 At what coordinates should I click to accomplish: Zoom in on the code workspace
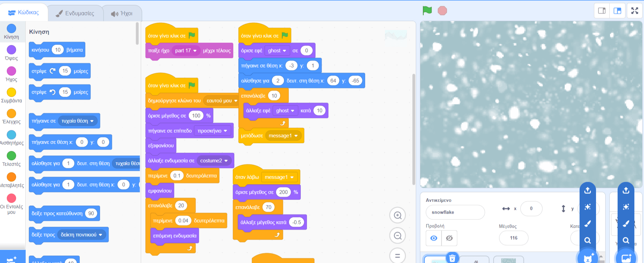click(398, 215)
